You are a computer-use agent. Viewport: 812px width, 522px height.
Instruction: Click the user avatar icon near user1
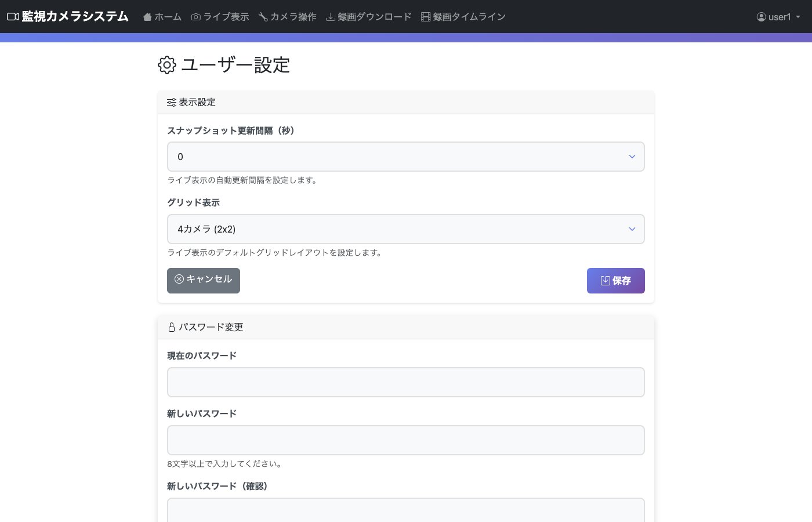click(762, 17)
